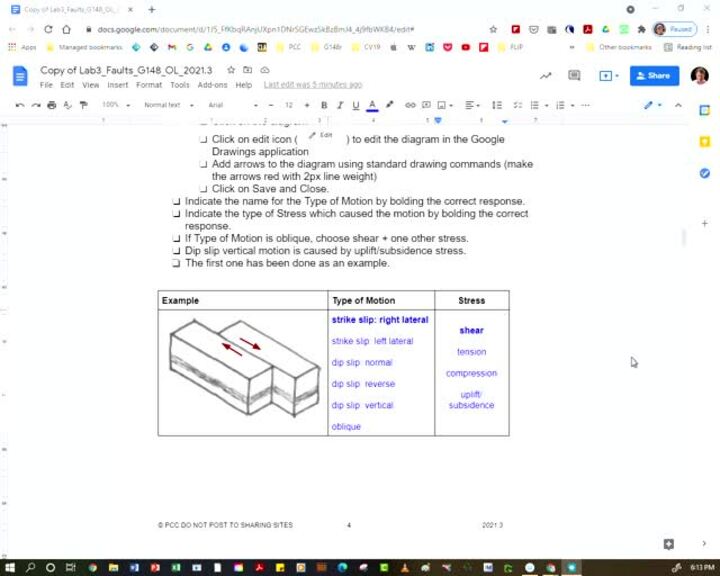The image size is (720, 576).
Task: Open Calendar in side panel
Action: (705, 111)
